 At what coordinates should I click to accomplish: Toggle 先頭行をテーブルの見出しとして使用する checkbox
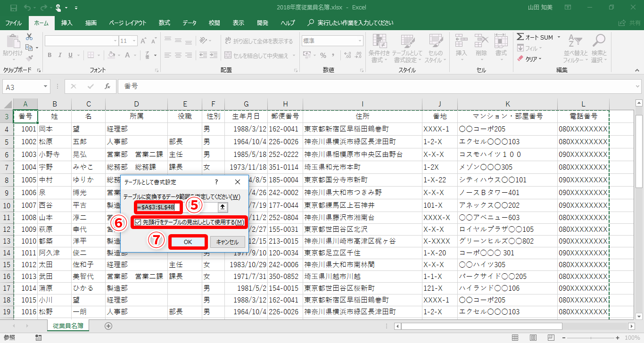coord(138,222)
